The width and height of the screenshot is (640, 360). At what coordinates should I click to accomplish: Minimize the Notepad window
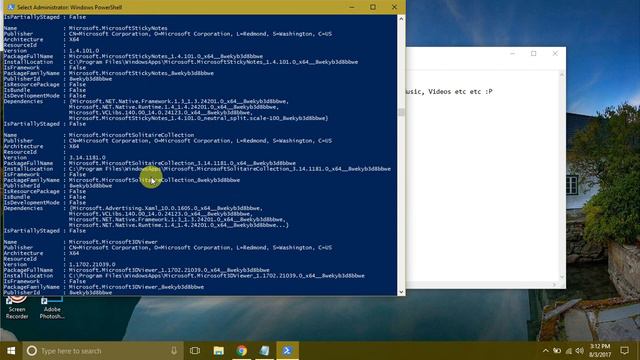(512, 53)
